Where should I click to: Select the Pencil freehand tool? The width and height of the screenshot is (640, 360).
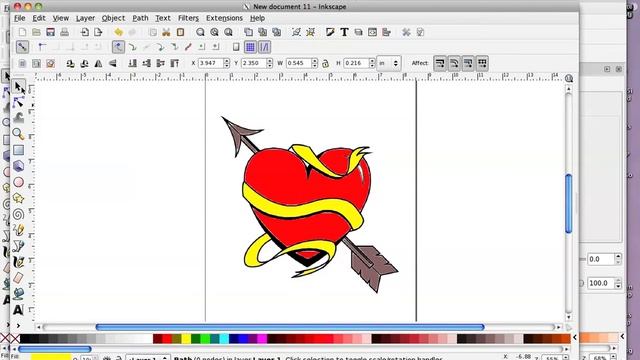point(18,230)
